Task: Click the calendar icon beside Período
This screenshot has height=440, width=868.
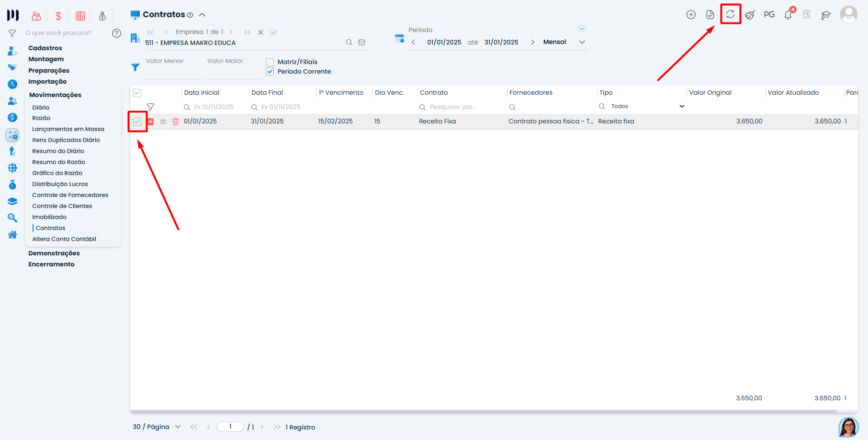Action: coord(399,38)
